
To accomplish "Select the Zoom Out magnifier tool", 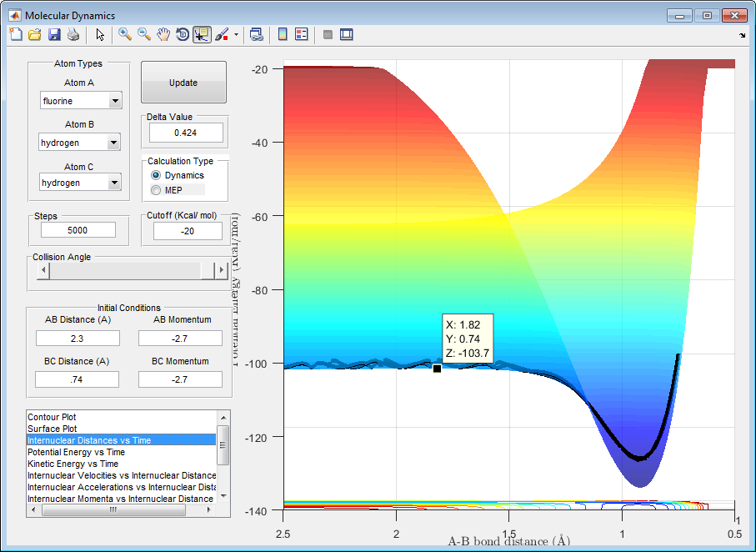I will tap(144, 35).
